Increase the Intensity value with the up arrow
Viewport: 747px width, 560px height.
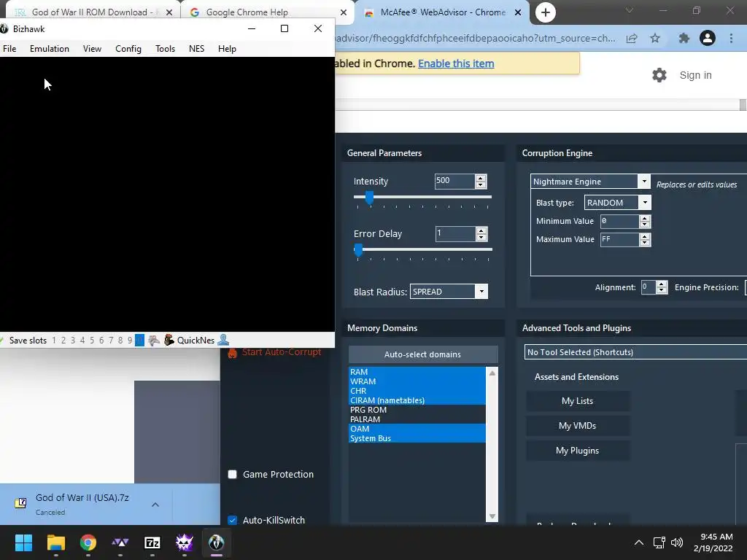coord(481,178)
